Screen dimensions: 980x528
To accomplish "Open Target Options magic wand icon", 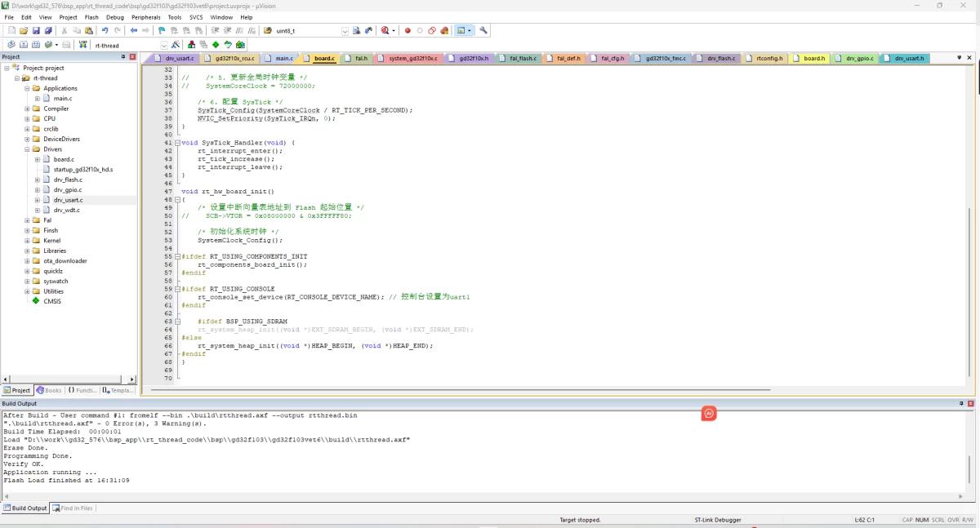I will 176,45.
